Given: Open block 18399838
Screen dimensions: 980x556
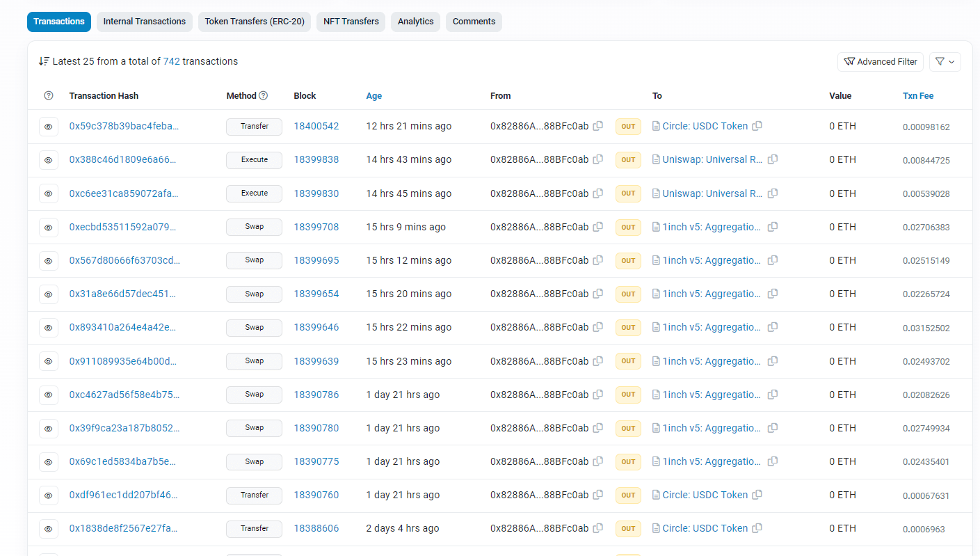Looking at the screenshot, I should coord(316,159).
